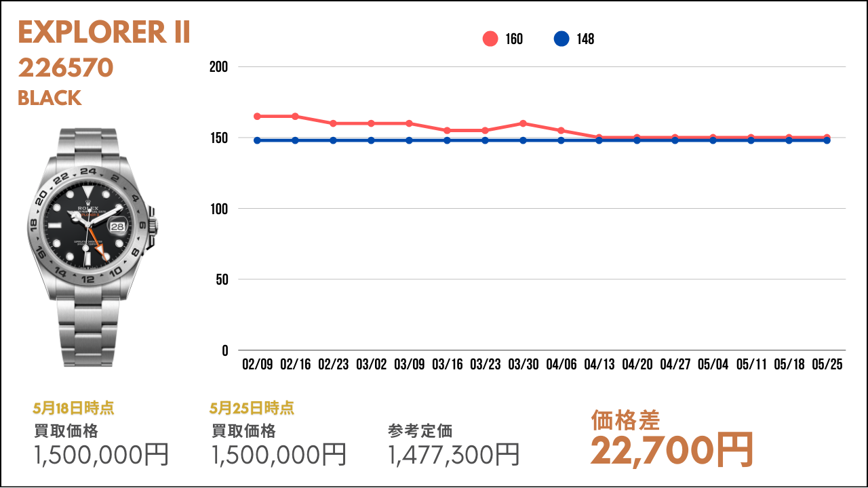Click the 価格差 label
Image resolution: width=868 pixels, height=488 pixels.
(x=625, y=420)
